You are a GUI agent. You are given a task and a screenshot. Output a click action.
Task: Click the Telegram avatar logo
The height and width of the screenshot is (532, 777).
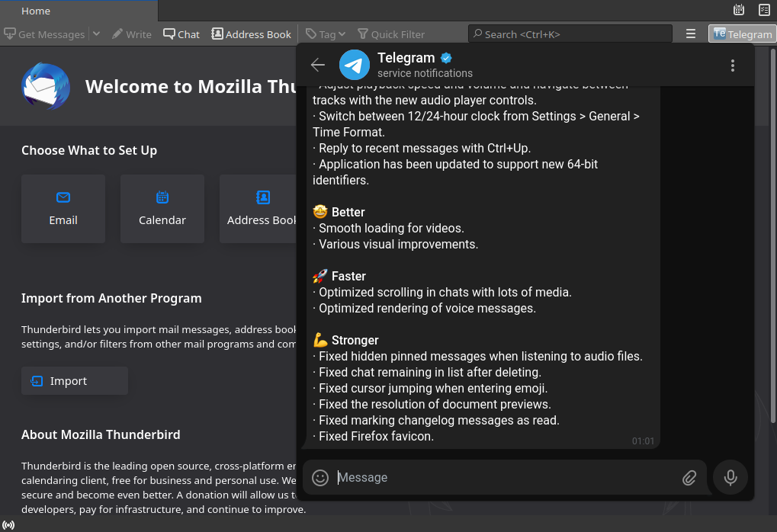(x=355, y=65)
